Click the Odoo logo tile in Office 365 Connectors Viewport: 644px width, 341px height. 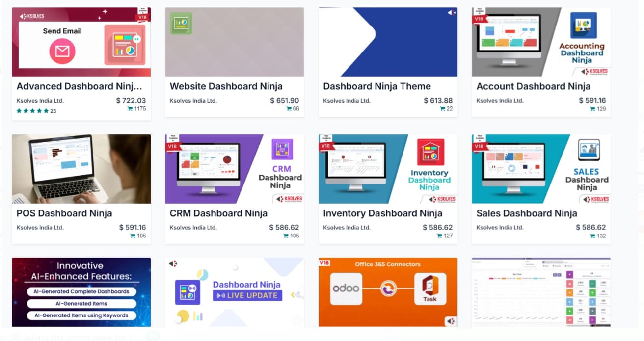coord(346,289)
